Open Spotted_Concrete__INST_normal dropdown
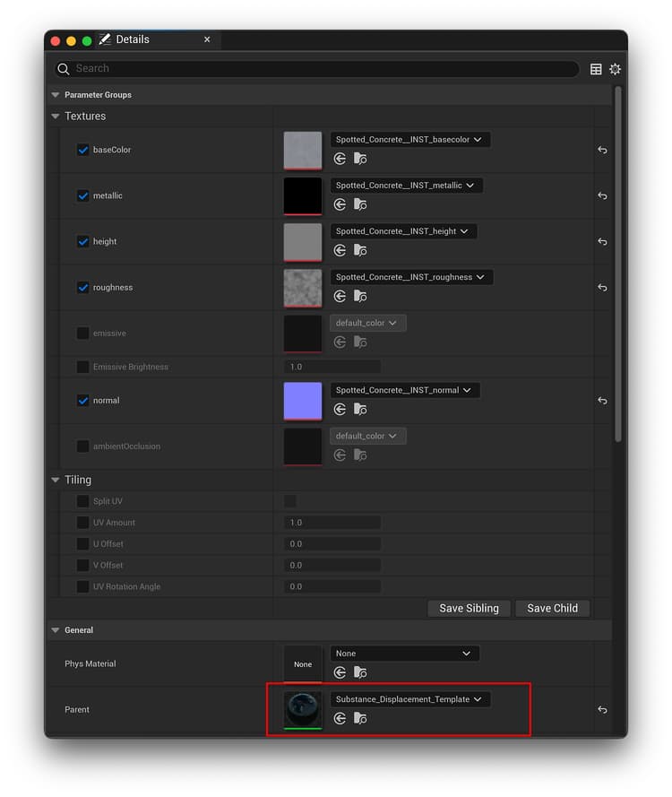 405,390
